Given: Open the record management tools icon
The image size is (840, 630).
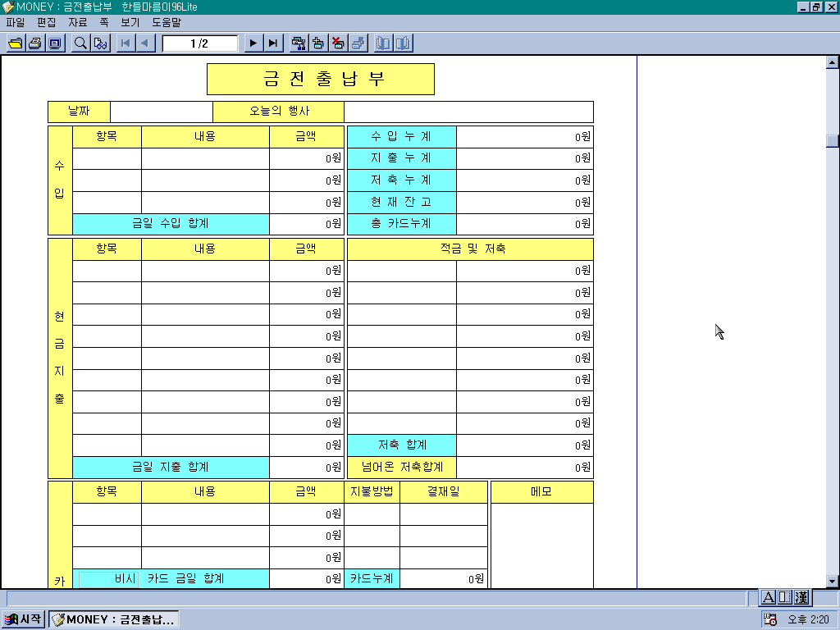Looking at the screenshot, I should (299, 43).
